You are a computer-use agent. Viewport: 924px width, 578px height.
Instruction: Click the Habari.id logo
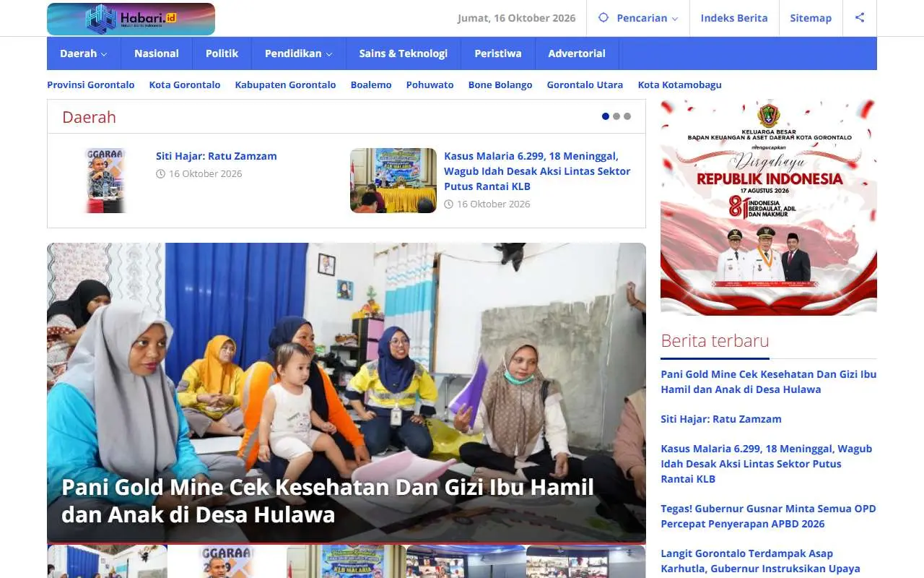(x=131, y=19)
